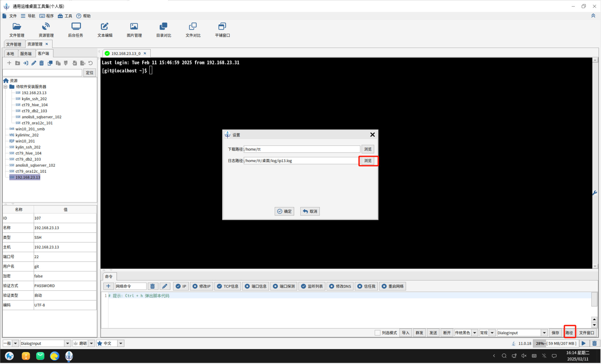Toggle the 监听列表 command button

click(312, 286)
